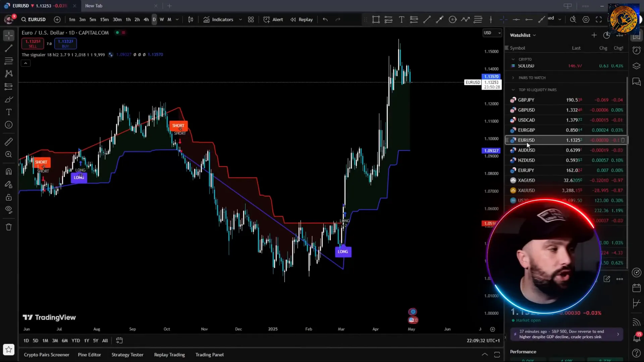Open the alerts clock panel icon
The height and width of the screenshot is (362, 644).
(636, 50)
